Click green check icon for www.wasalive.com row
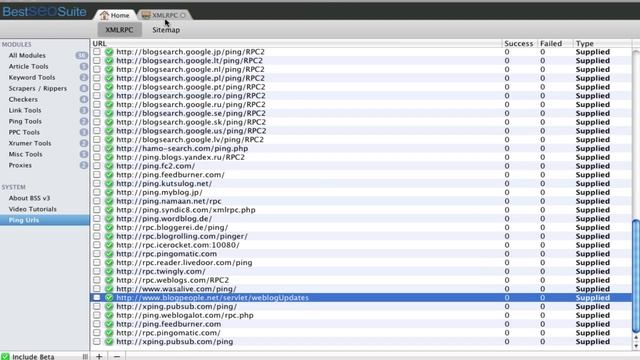640x360 pixels. pyautogui.click(x=109, y=289)
